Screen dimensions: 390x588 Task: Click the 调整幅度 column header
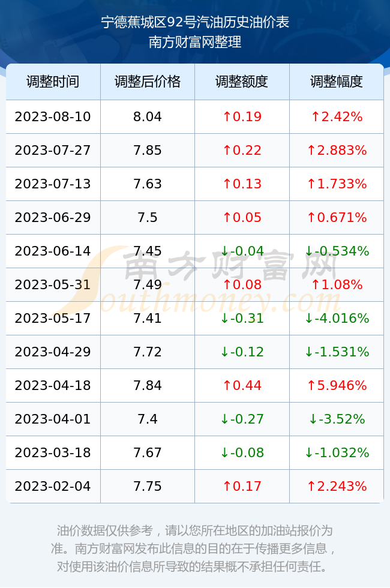point(337,82)
